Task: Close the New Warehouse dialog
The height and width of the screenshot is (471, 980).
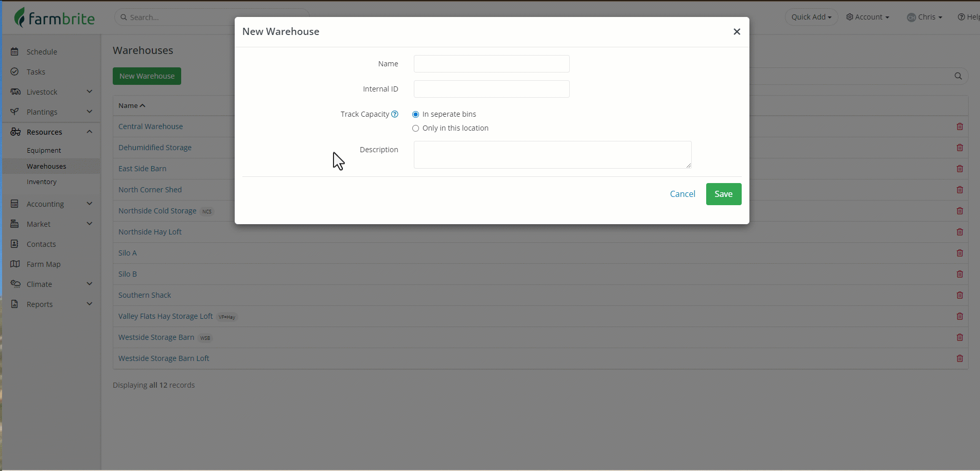Action: (x=737, y=32)
